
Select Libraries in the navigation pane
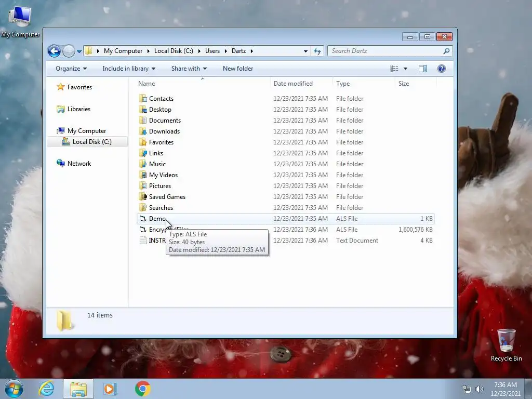point(79,109)
